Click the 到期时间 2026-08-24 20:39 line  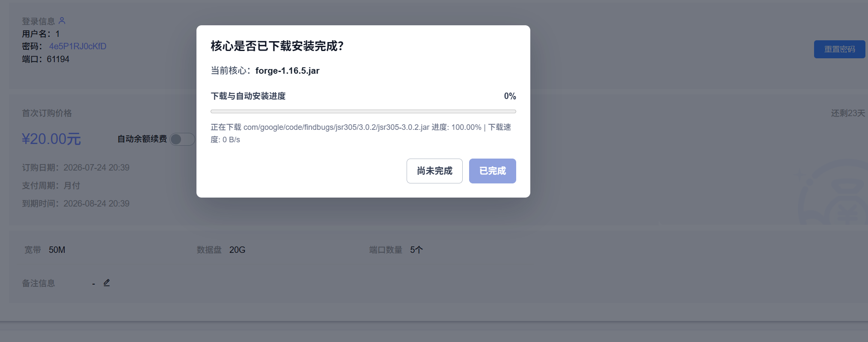point(76,204)
